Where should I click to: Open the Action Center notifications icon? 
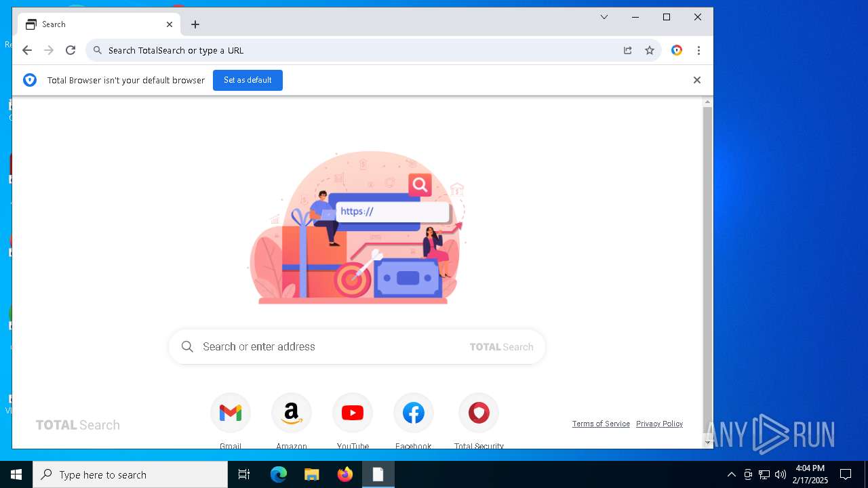click(x=846, y=474)
